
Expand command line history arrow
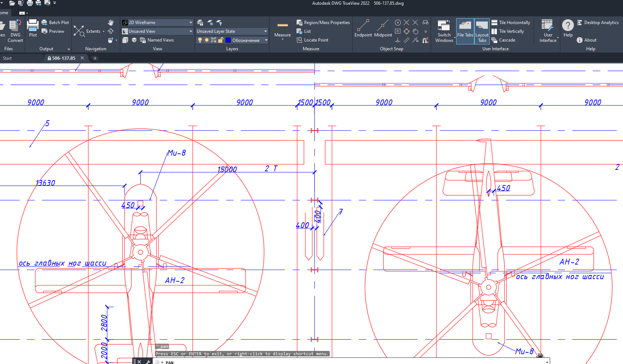tap(547, 362)
